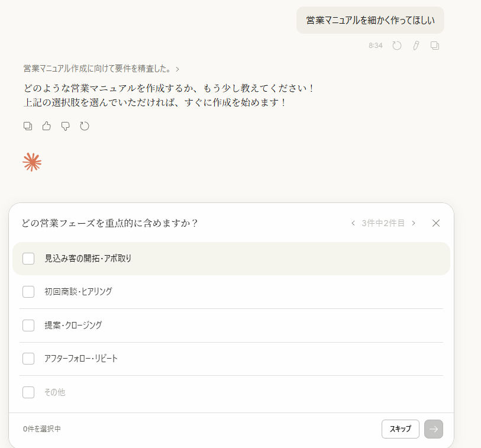Viewport: 481px width, 448px height.
Task: Regenerate the assistant's response
Action: point(85,126)
